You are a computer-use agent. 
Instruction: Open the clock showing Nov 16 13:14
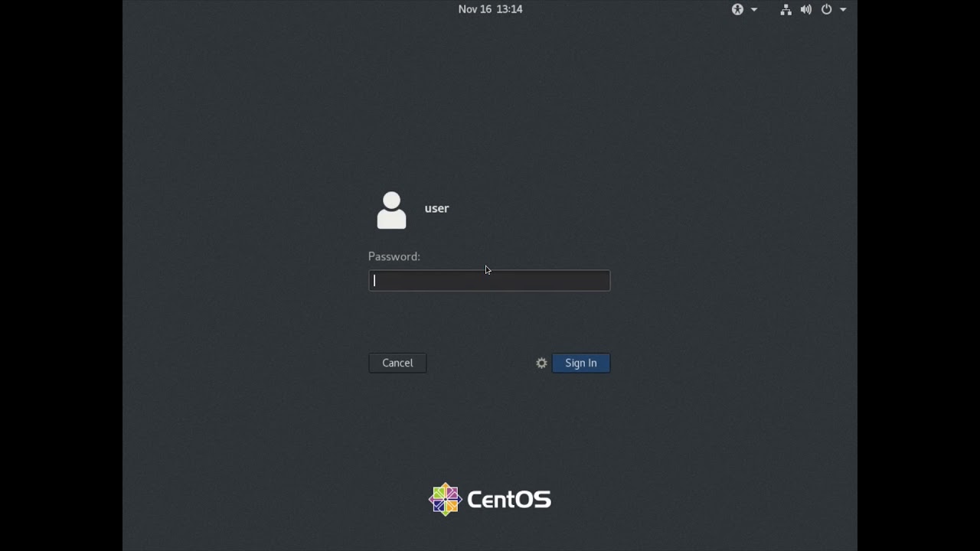tap(490, 9)
